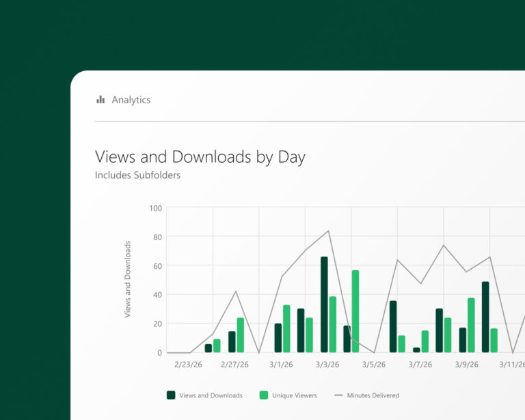Toggle the Unique Viewers legend swatch
Viewport: 525px width, 420px height.
click(x=264, y=395)
